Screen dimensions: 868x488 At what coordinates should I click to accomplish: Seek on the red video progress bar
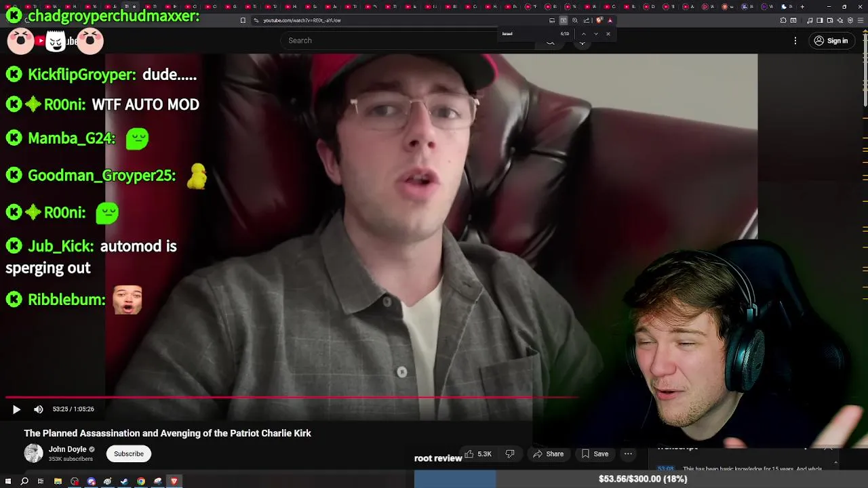[x=292, y=397]
